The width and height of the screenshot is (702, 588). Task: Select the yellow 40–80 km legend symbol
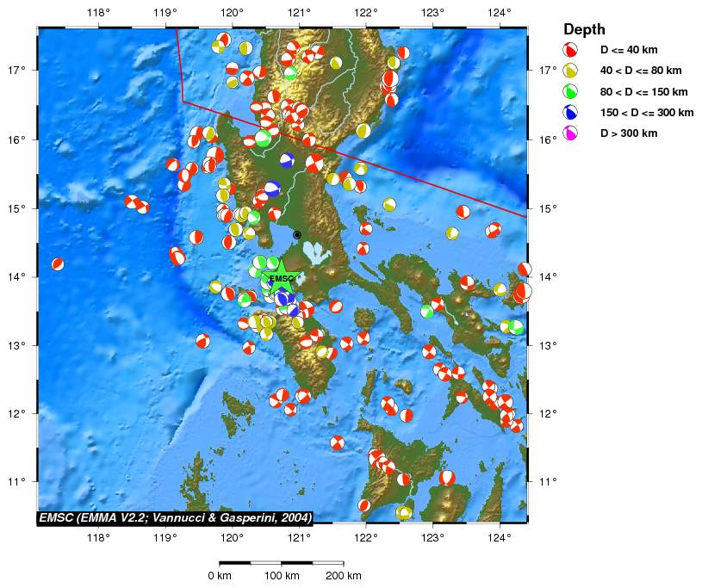coord(569,71)
